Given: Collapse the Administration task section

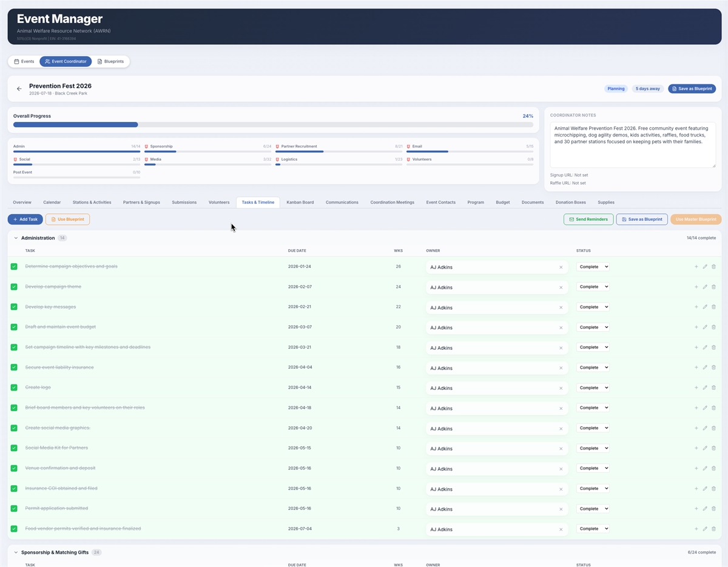Looking at the screenshot, I should [16, 238].
